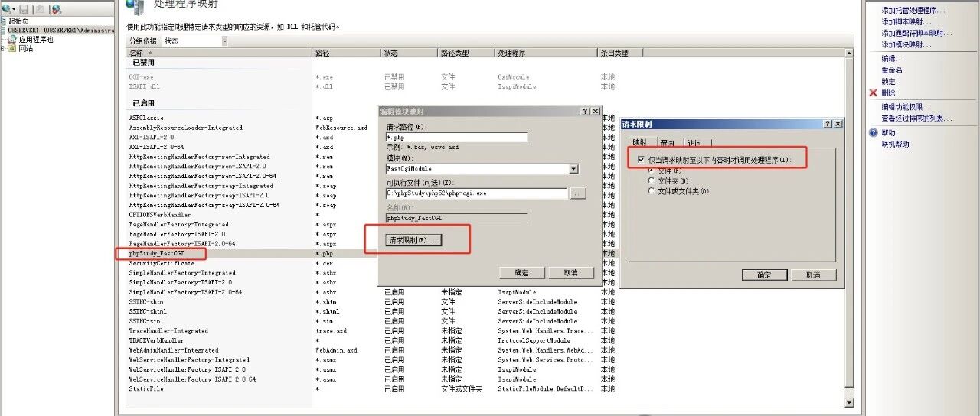Click 添加模块映射 action
The height and width of the screenshot is (416, 980).
click(906, 44)
